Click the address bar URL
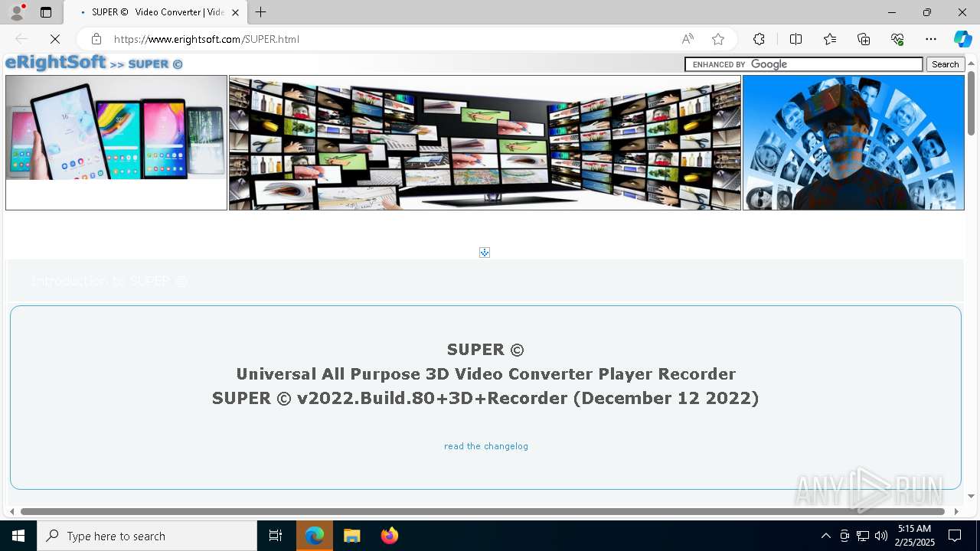The width and height of the screenshot is (980, 551). 206,39
